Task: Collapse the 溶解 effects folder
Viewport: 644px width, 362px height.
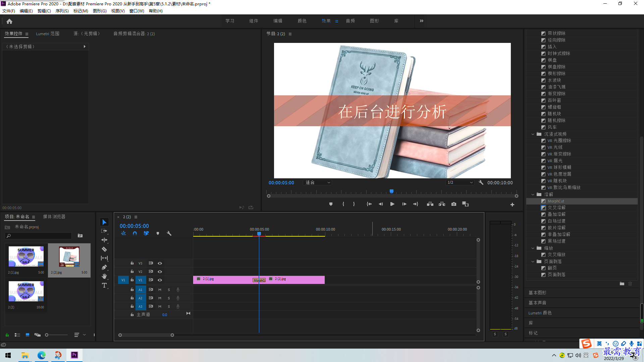Action: click(533, 194)
